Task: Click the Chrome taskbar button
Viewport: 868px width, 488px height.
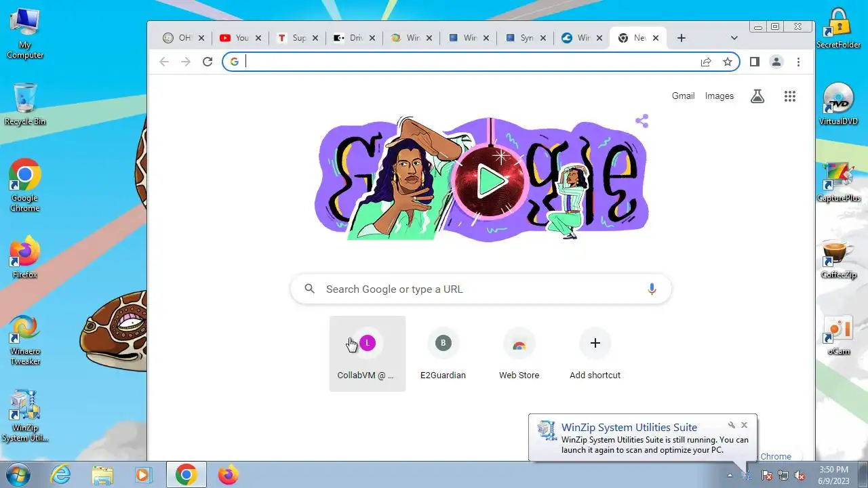Action: [x=186, y=474]
